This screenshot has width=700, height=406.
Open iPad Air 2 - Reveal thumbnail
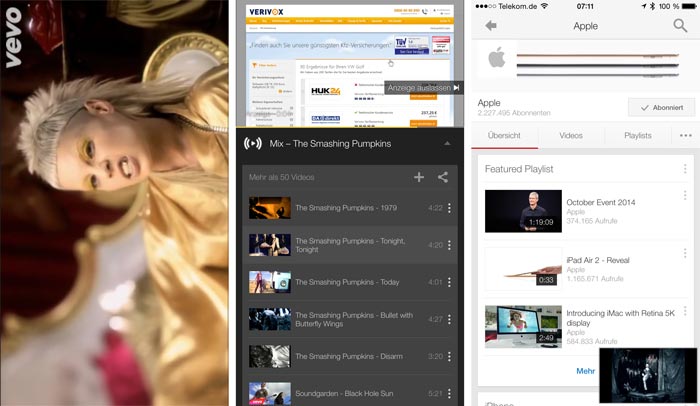(x=523, y=269)
